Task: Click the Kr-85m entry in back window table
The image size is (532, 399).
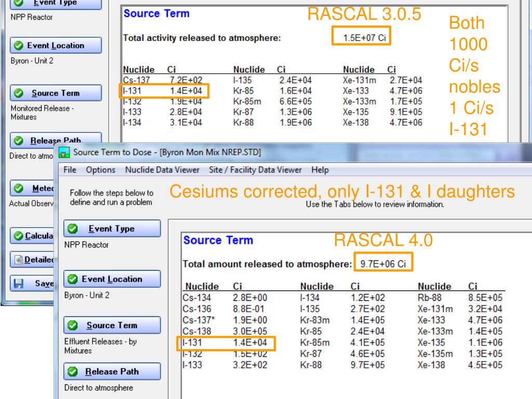Action: (247, 101)
